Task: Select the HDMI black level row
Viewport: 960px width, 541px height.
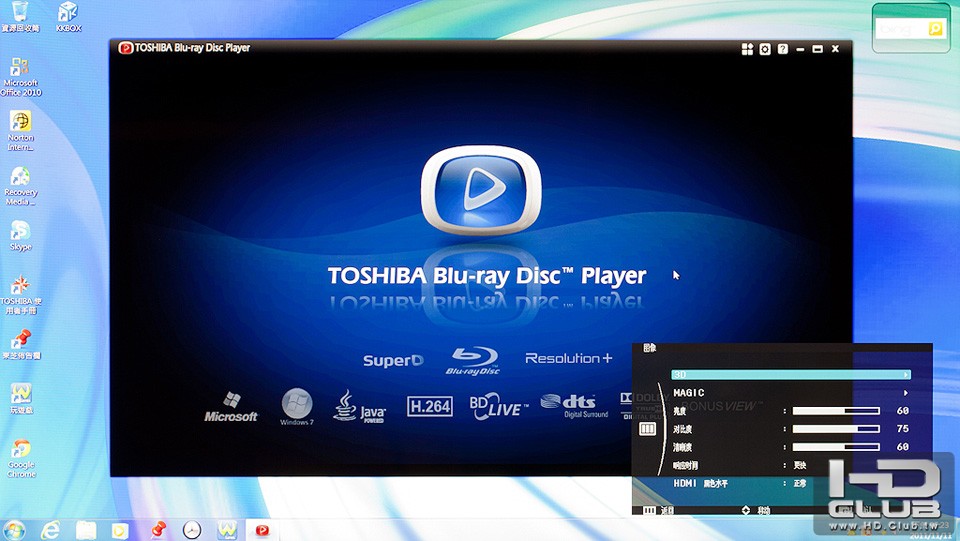Action: [x=791, y=483]
